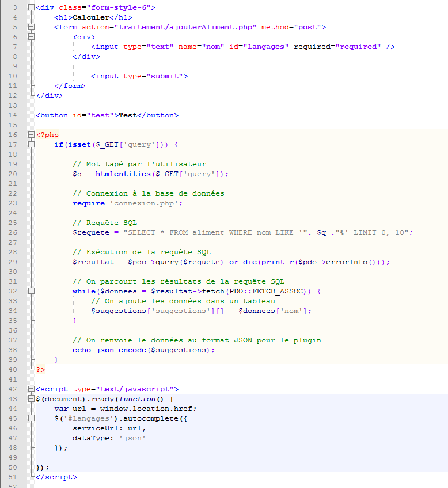This screenshot has height=488, width=448.
Task: Click line number 14 in the margin
Action: 13,115
